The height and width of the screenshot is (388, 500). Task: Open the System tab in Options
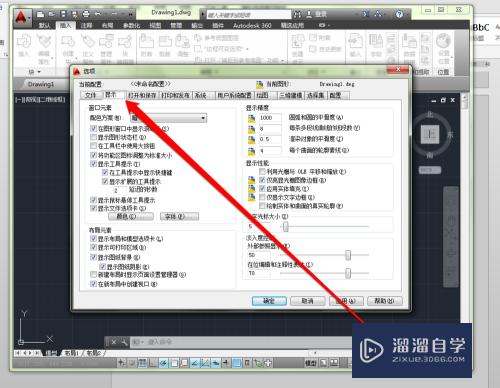[x=204, y=95]
